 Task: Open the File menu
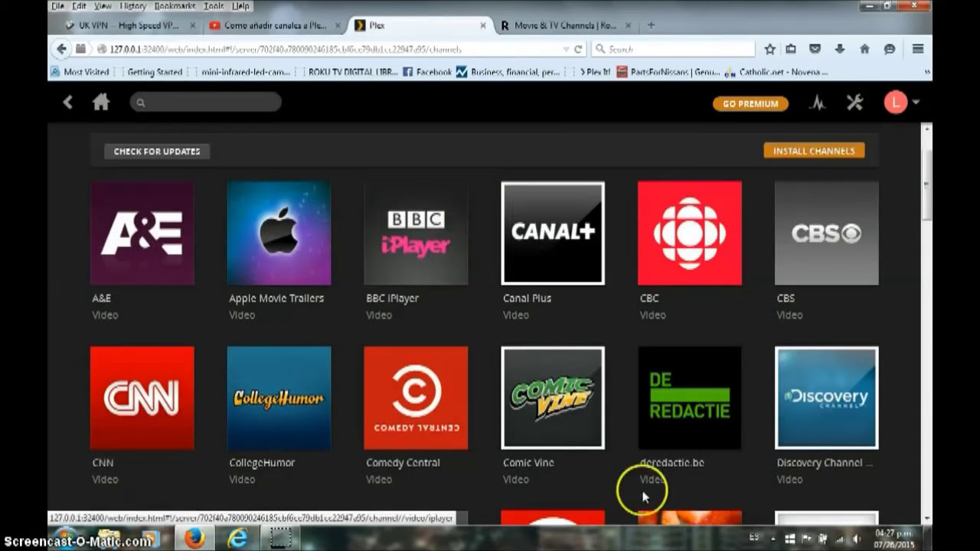(x=57, y=6)
